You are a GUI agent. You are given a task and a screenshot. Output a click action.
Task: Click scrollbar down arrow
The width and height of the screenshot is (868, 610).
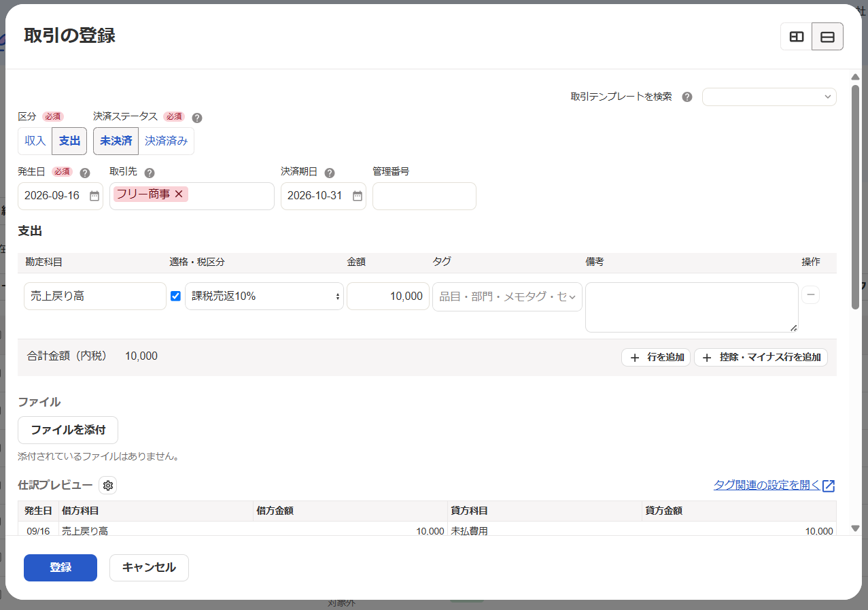(x=855, y=528)
